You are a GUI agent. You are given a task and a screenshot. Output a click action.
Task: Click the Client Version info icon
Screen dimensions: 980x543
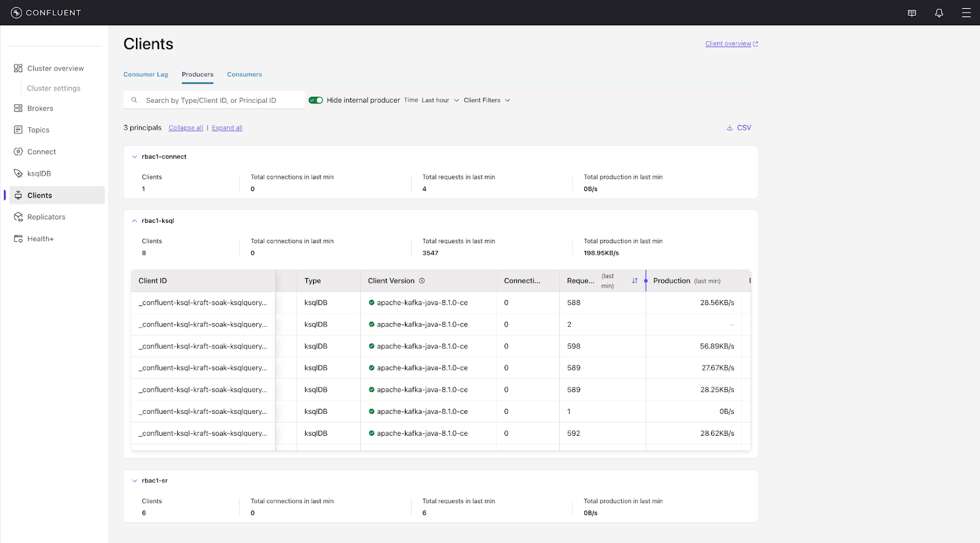(x=422, y=281)
